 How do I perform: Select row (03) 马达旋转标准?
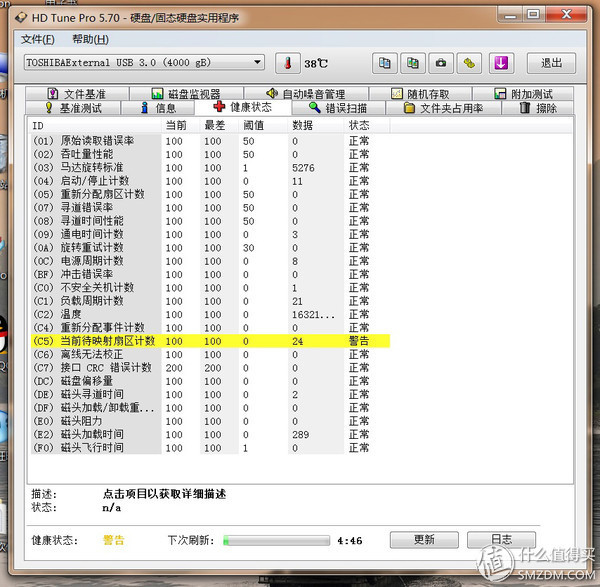210,168
